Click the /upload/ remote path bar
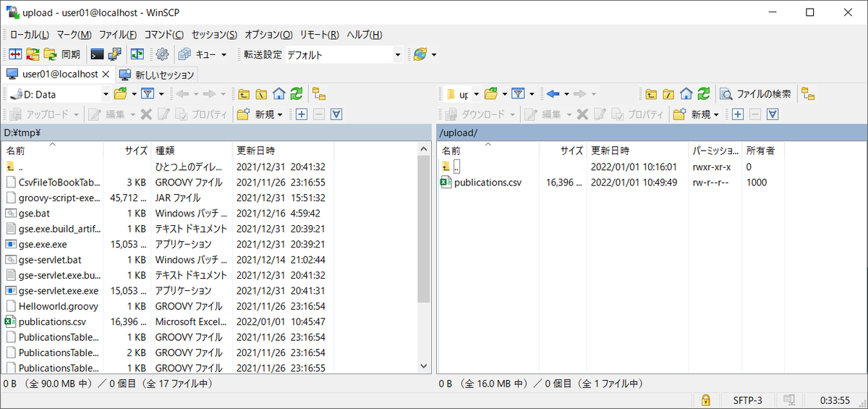Screen dimensions: 868x409 coord(650,132)
